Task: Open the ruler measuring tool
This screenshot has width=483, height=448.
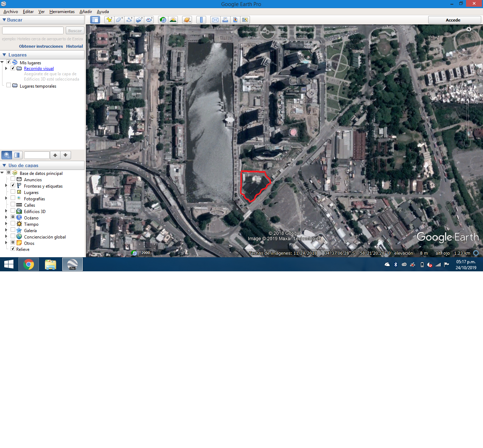Action: [201, 20]
